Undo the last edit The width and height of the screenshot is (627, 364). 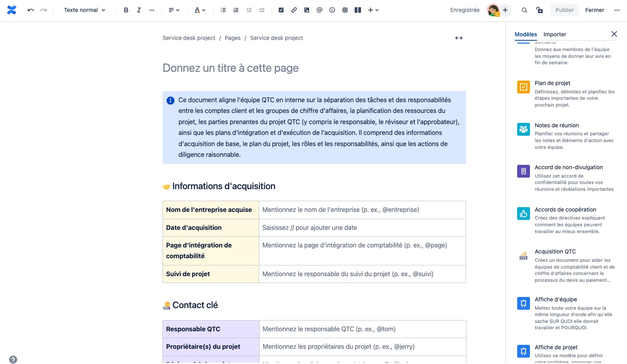pyautogui.click(x=31, y=10)
